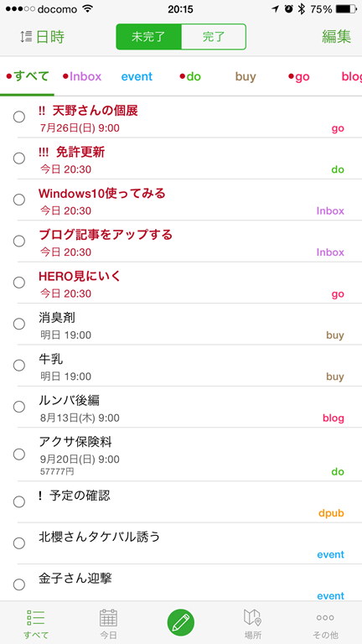
Task: Select the 未完了 segment
Action: tap(148, 37)
